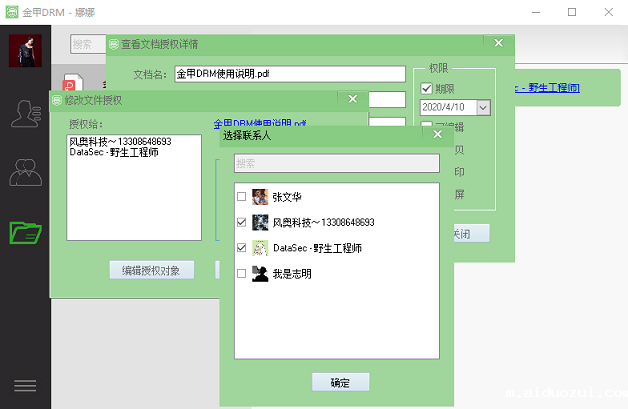This screenshot has width=628, height=409.
Task: Click 确定 to confirm contact selection
Action: point(341,382)
